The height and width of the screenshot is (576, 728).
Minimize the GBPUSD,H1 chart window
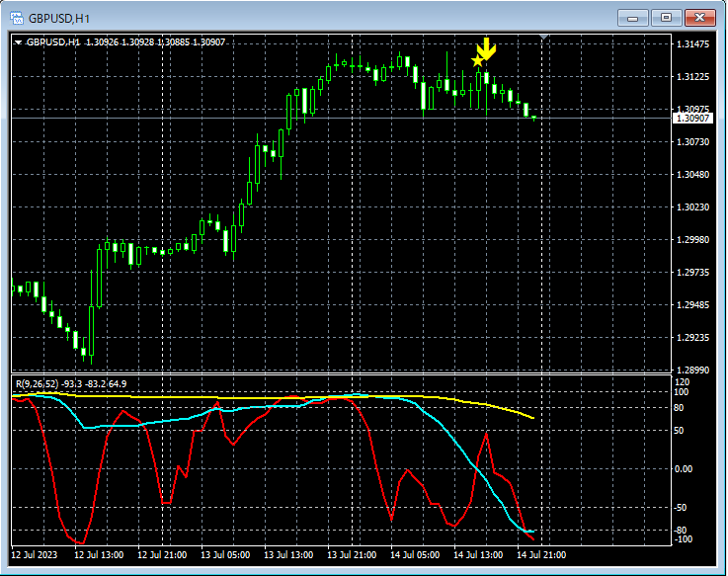(x=632, y=18)
